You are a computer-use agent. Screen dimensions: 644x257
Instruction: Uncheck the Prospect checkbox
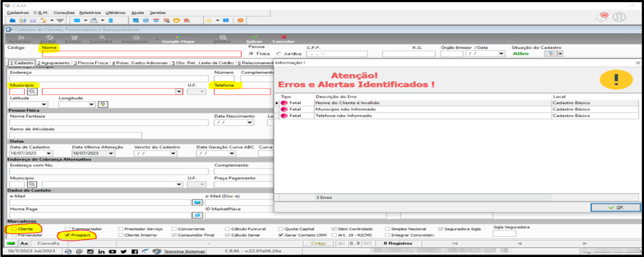pos(68,235)
